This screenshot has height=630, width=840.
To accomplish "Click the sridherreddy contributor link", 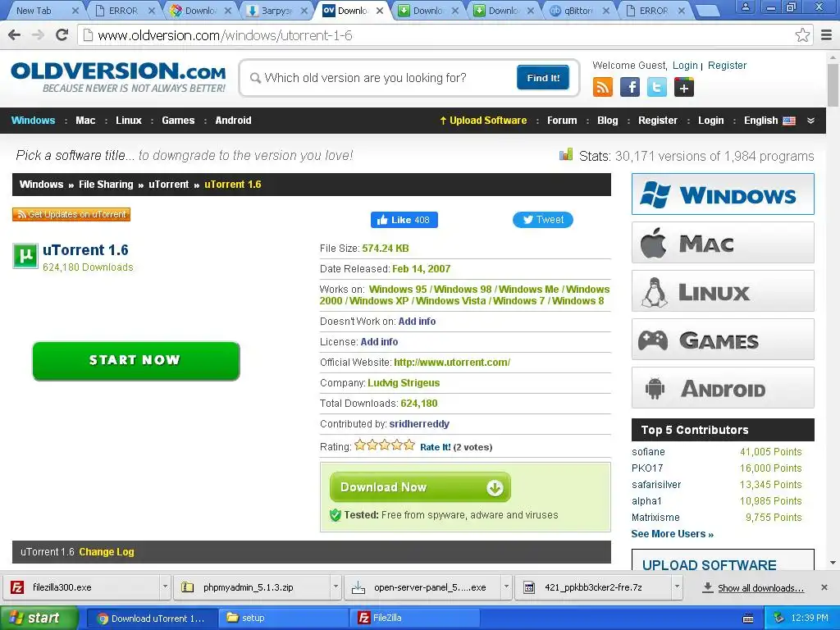I will click(419, 424).
